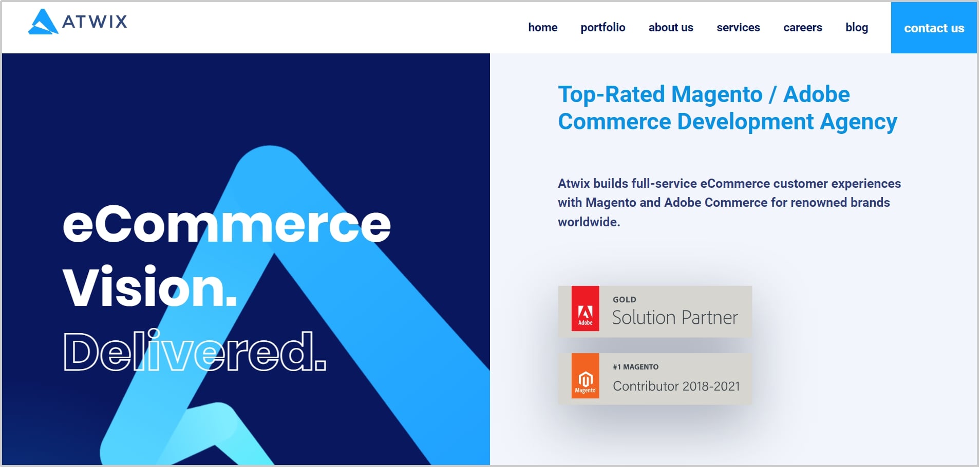Click the Contributor 2018-2021 badge text
980x467 pixels.
pyautogui.click(x=676, y=386)
